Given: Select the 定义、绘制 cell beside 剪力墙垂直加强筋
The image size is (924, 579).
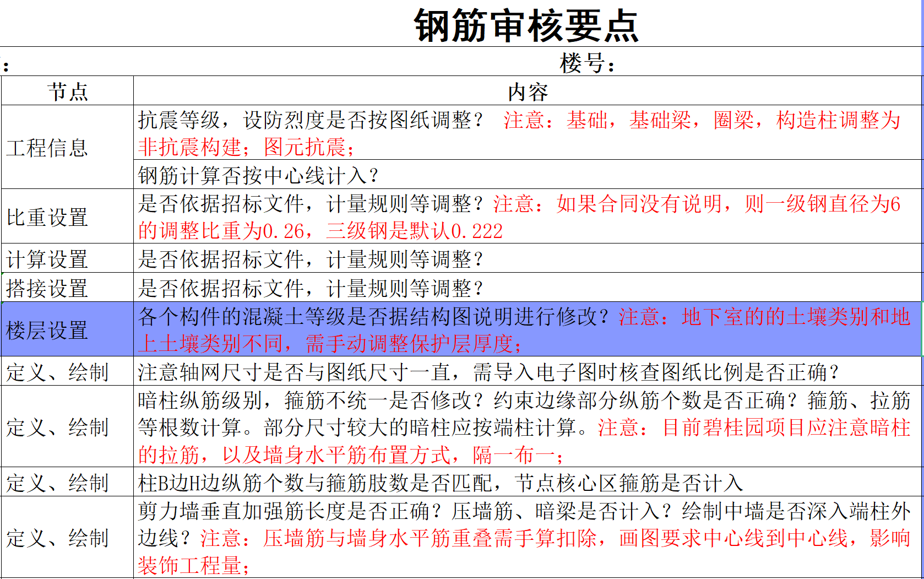Looking at the screenshot, I should pyautogui.click(x=68, y=538).
